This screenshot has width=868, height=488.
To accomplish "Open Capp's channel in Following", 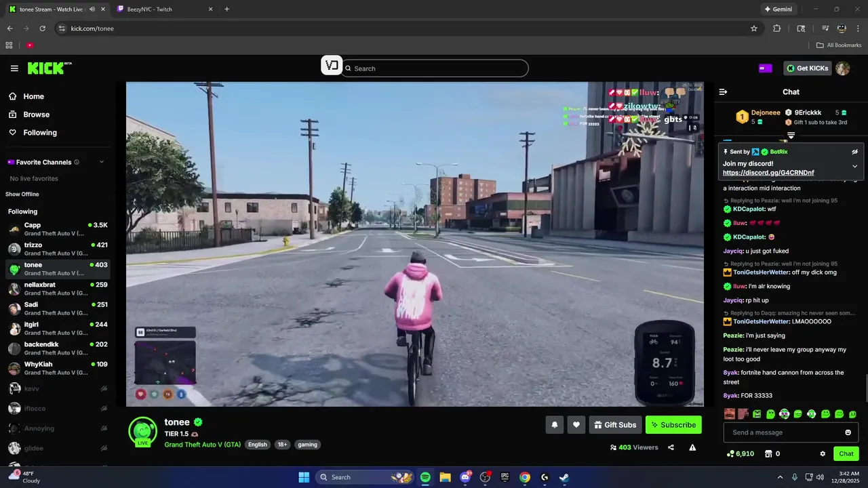I will click(x=58, y=229).
